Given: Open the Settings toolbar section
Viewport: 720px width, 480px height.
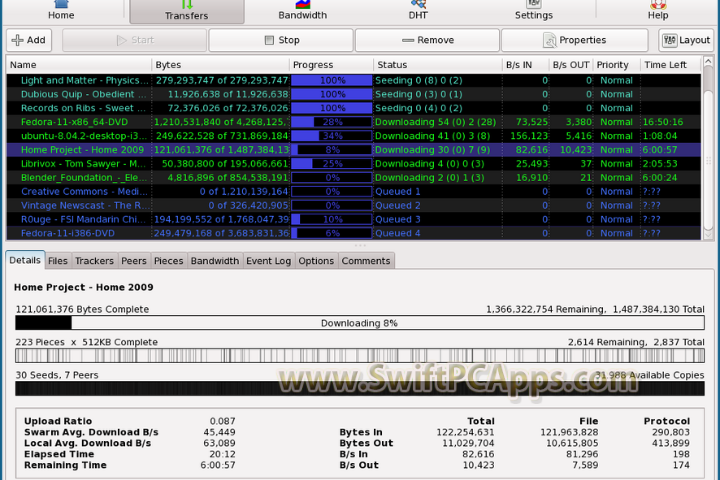Looking at the screenshot, I should tap(534, 11).
